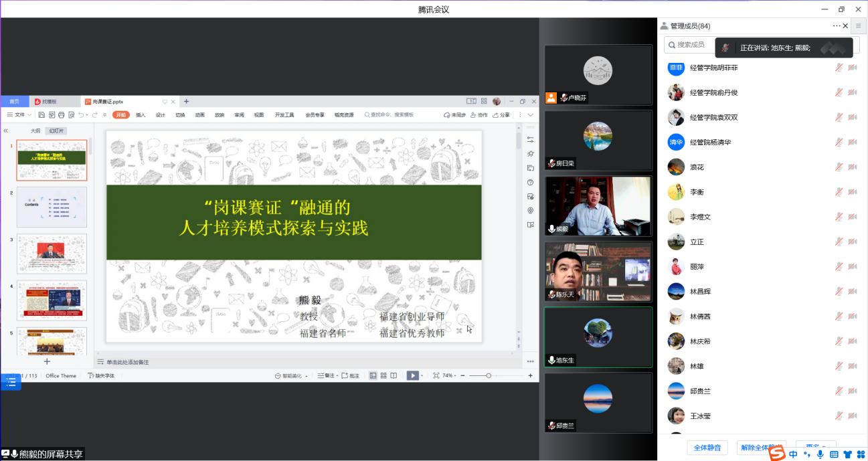The height and width of the screenshot is (461, 868).
Task: Open Sogou soft keyboard icon
Action: [834, 454]
